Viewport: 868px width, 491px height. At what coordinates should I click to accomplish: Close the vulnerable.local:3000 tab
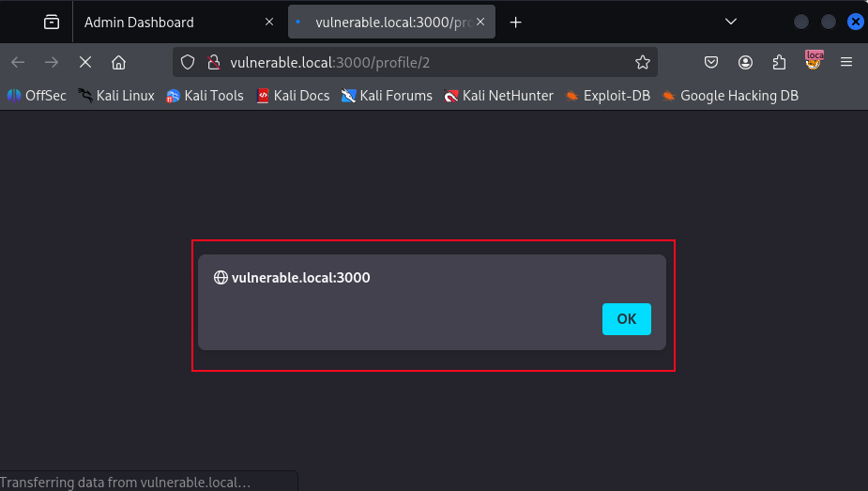coord(480,22)
